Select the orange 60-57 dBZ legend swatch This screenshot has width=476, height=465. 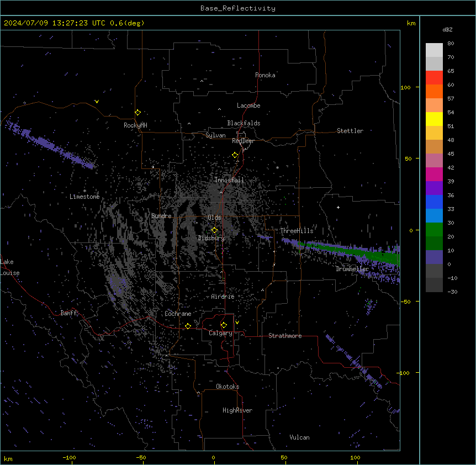point(434,91)
